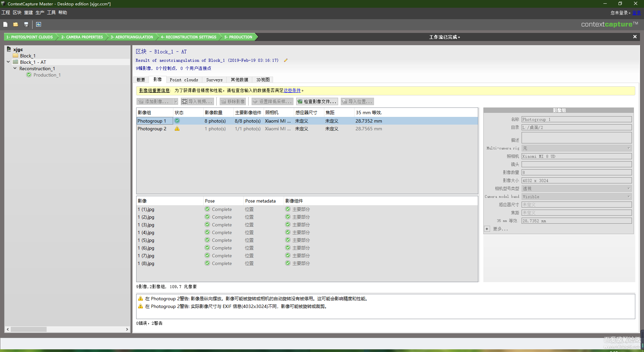Click Photogroup 2 warning status icon
The image size is (644, 352).
point(177,129)
